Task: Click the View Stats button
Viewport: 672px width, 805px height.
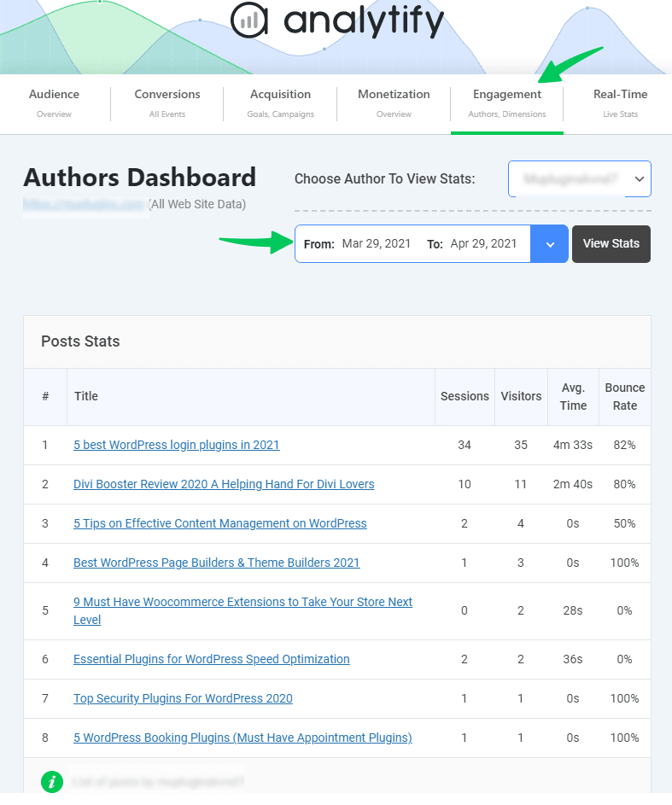Action: 611,244
